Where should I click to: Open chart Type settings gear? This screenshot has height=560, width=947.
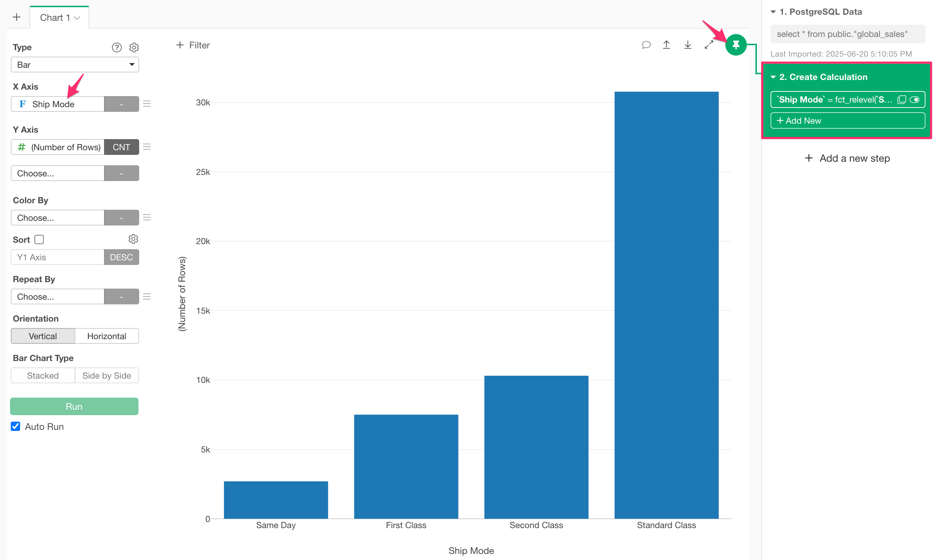point(134,48)
